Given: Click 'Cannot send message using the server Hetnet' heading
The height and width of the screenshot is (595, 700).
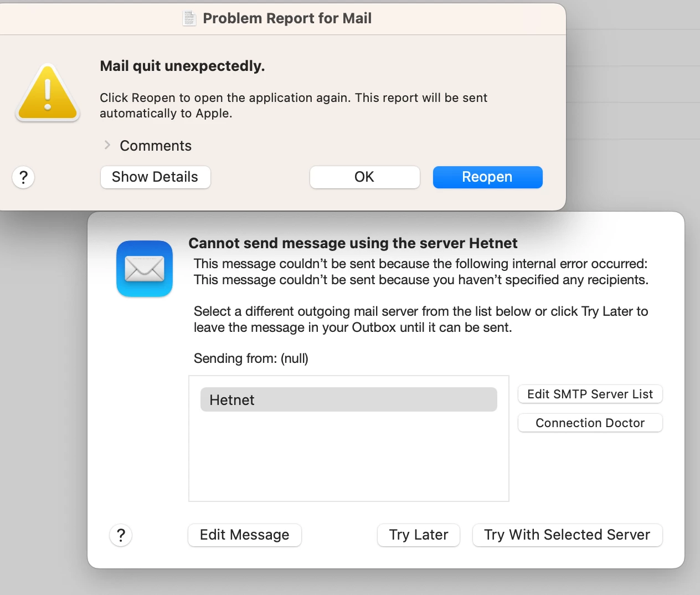Looking at the screenshot, I should pos(353,243).
